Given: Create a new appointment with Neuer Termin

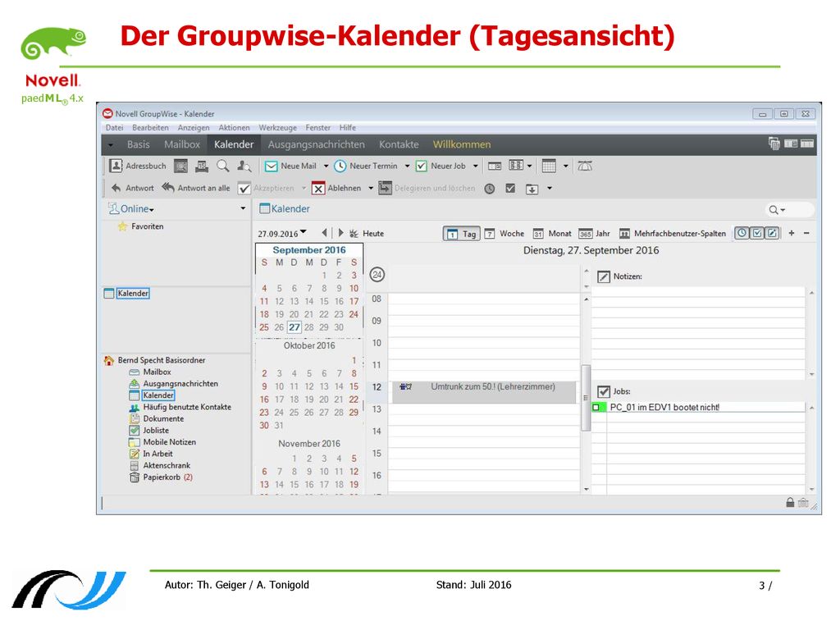Looking at the screenshot, I should pos(366,166).
